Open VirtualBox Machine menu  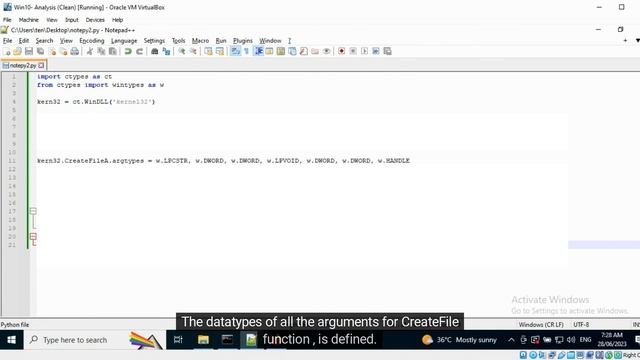(29, 20)
